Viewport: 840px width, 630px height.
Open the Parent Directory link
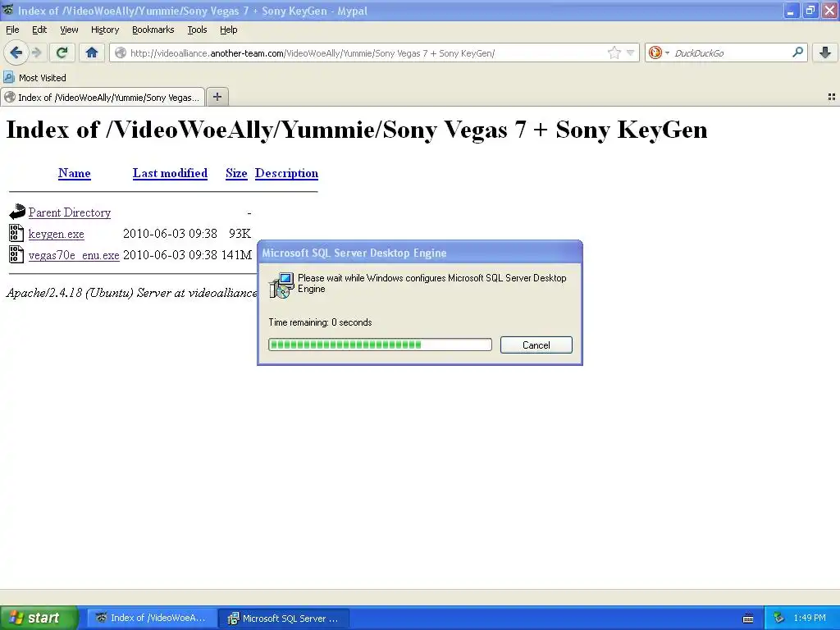70,212
